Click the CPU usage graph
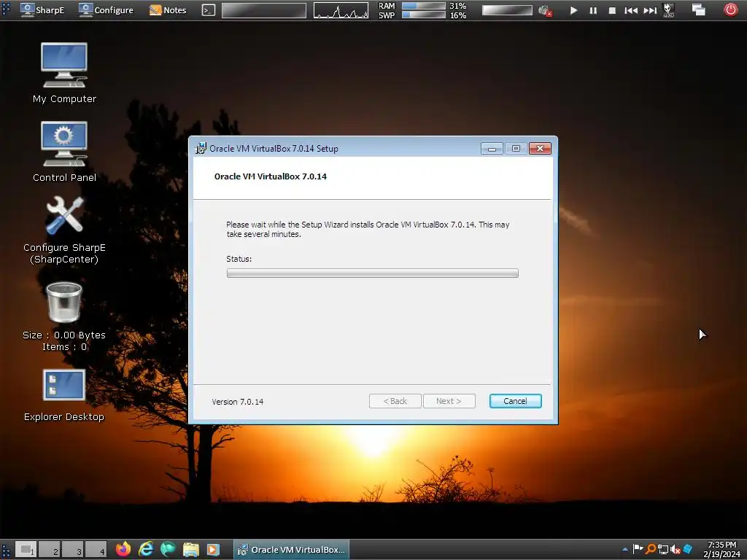Viewport: 747px width, 560px height. point(341,10)
